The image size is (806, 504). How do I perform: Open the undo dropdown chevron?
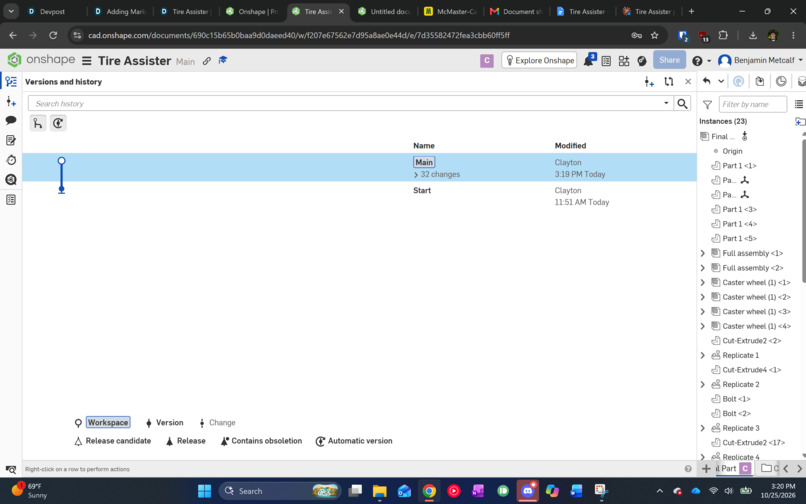[721, 81]
